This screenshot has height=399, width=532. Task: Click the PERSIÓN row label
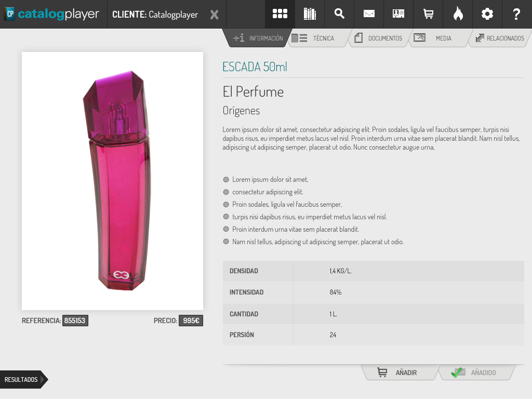[x=242, y=335]
